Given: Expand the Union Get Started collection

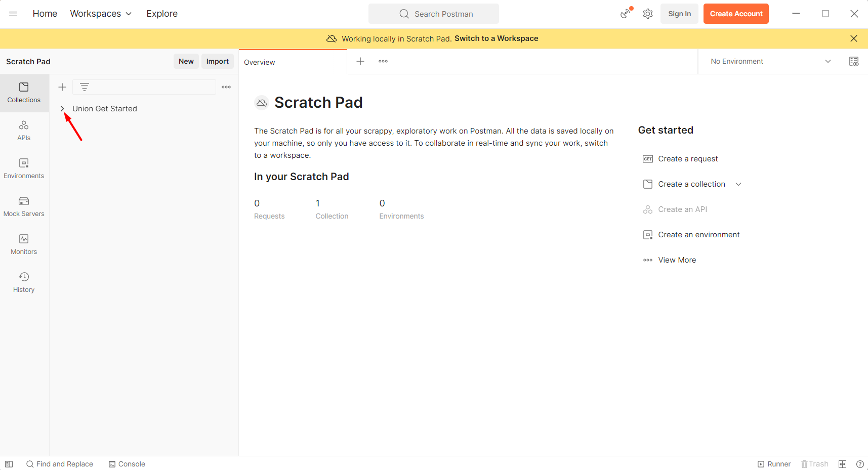Looking at the screenshot, I should pyautogui.click(x=62, y=109).
